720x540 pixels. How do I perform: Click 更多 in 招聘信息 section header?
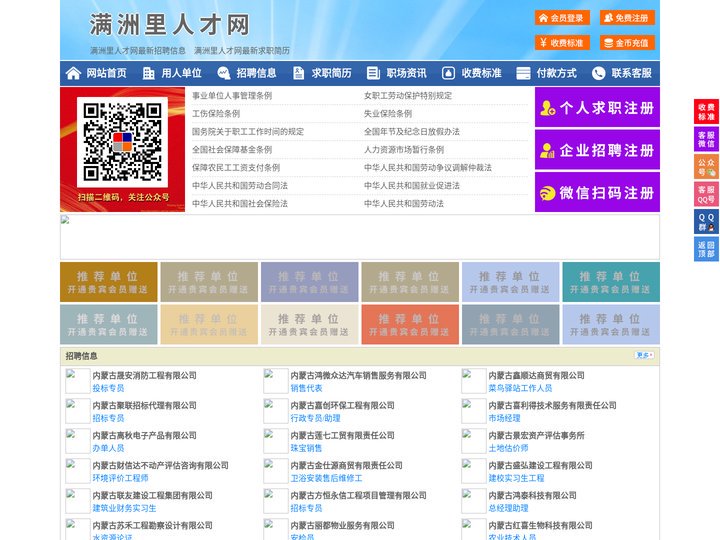pos(644,355)
